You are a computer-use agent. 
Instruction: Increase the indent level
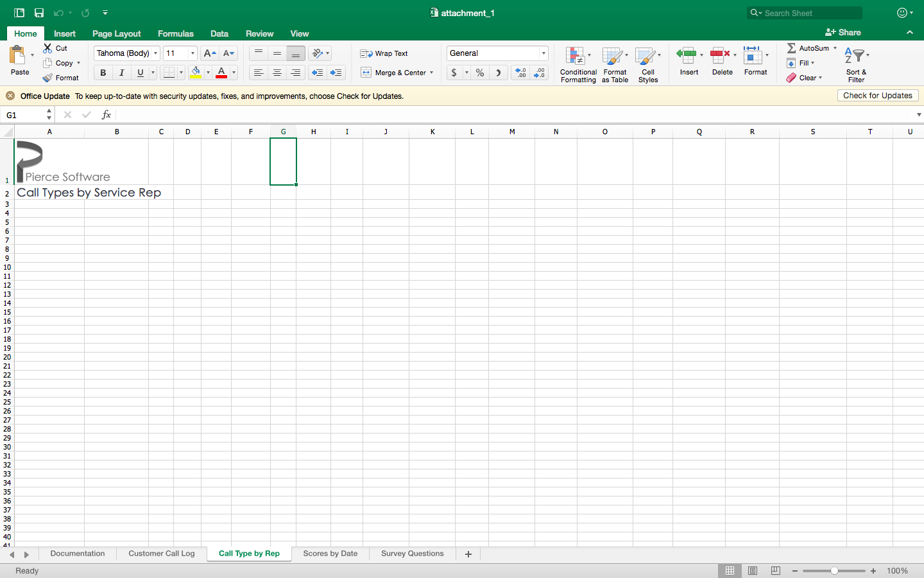click(336, 73)
